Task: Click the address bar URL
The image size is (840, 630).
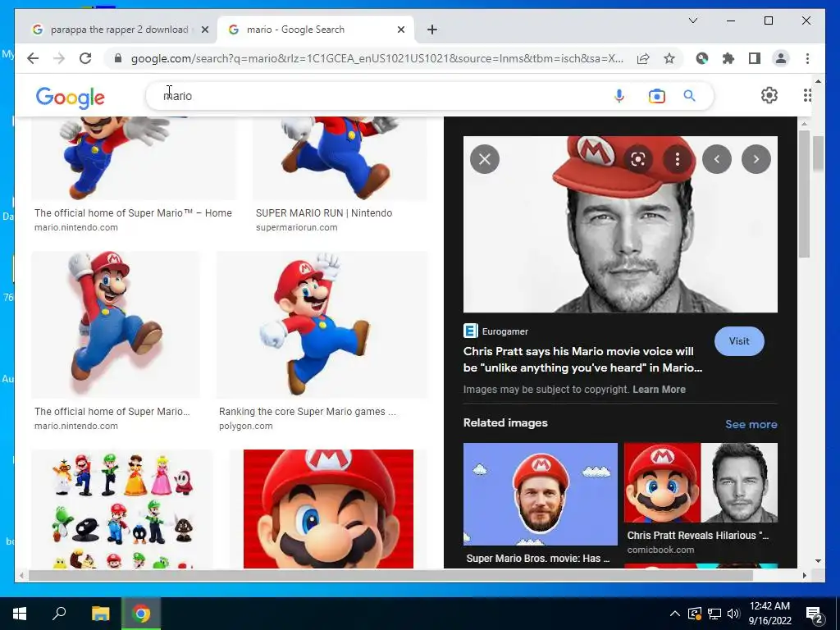Action: [377, 58]
